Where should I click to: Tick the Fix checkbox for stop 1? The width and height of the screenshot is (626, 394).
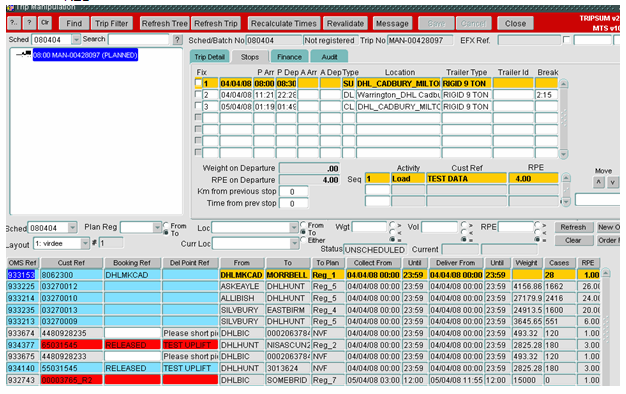click(x=198, y=83)
